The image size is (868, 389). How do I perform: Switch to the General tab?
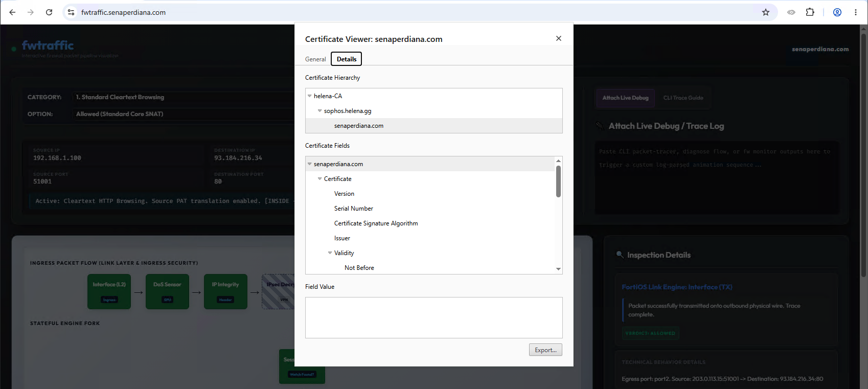[x=315, y=59]
